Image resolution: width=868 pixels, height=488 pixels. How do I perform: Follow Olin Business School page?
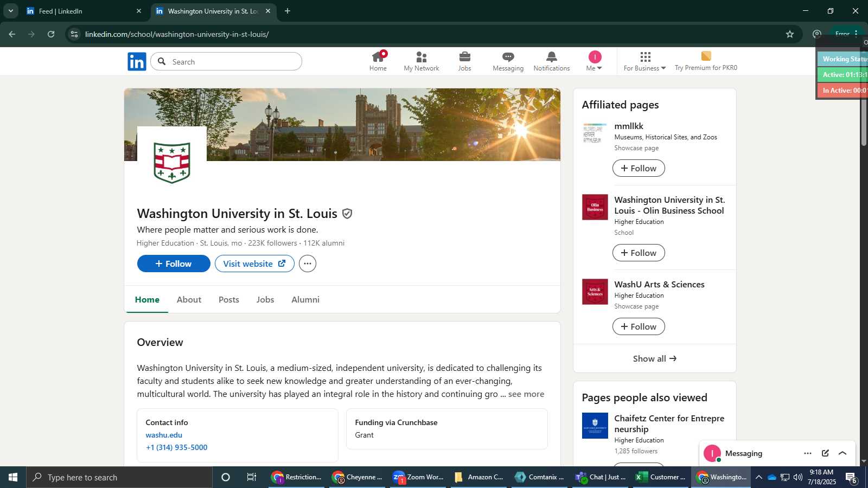pyautogui.click(x=639, y=253)
